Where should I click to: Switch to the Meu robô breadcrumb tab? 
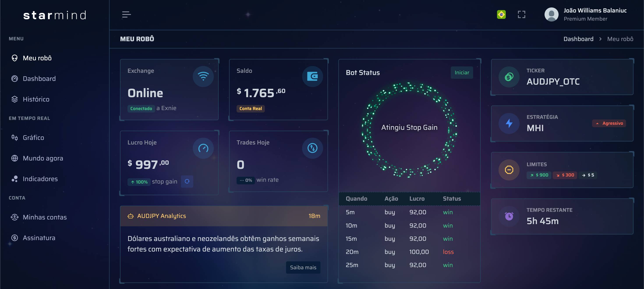click(x=621, y=39)
